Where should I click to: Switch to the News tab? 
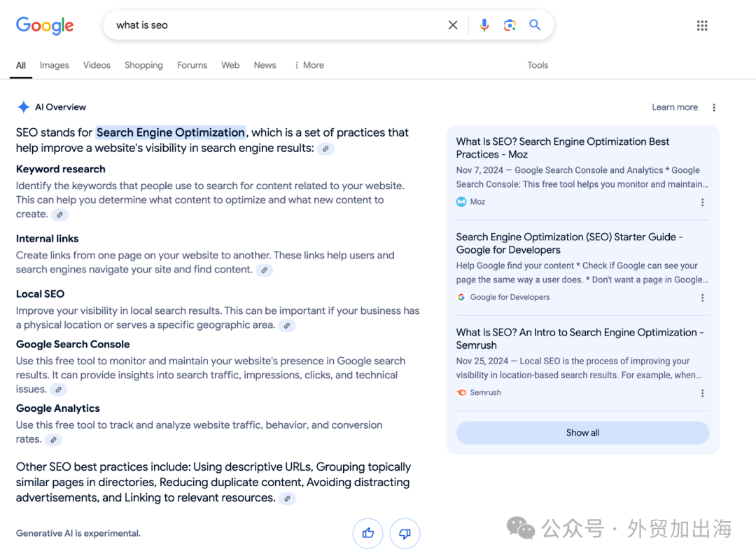265,65
